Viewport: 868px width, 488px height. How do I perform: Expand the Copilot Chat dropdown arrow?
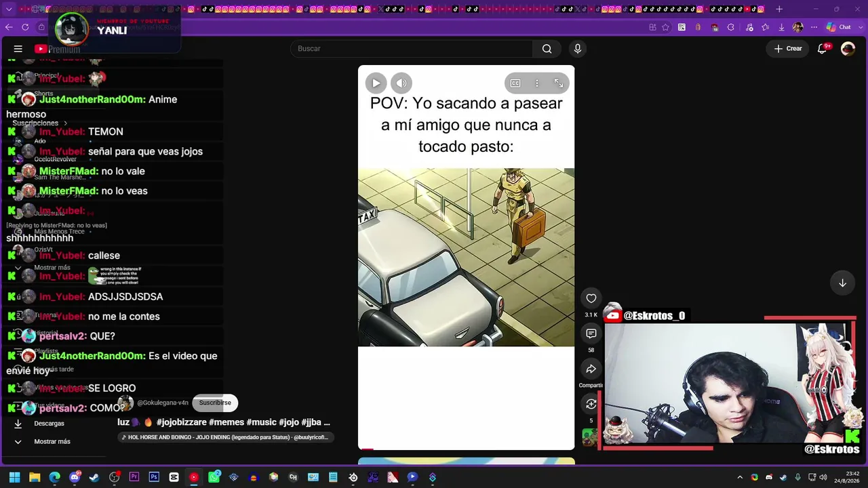(859, 27)
